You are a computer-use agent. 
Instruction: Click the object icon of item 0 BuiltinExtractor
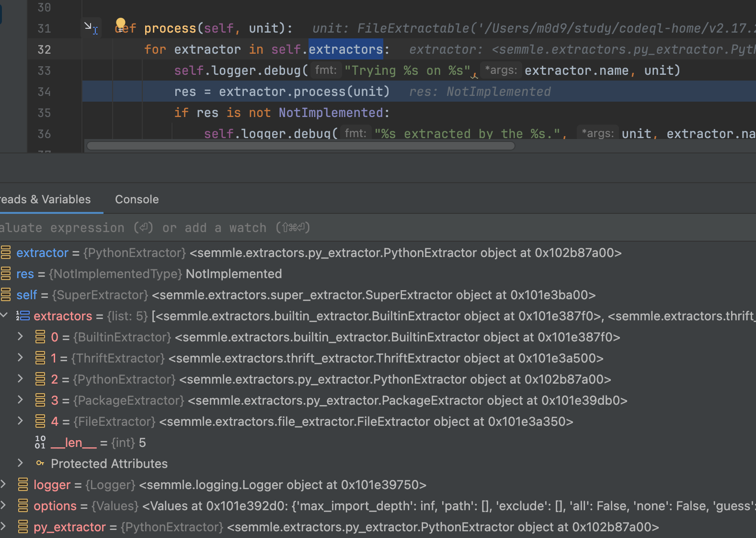(x=40, y=337)
